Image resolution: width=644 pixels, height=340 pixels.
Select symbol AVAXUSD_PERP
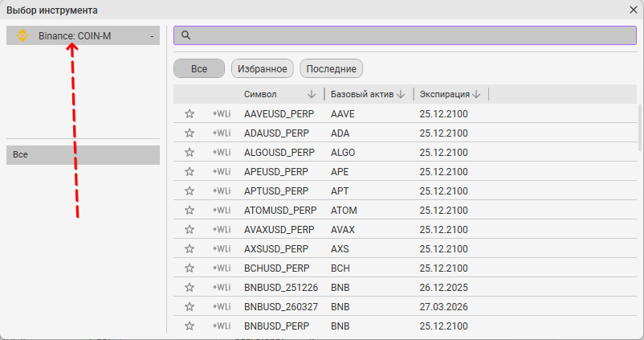[x=279, y=229]
